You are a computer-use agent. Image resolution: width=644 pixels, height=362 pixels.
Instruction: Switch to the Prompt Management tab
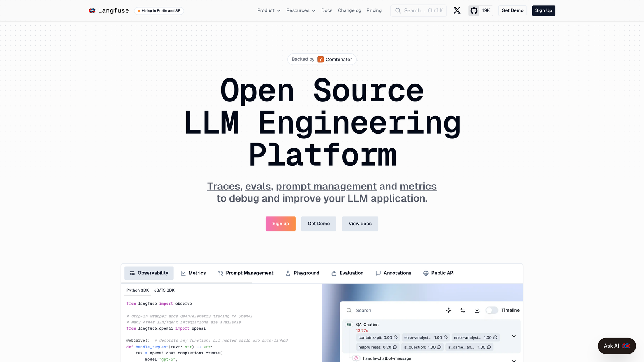coord(246,273)
